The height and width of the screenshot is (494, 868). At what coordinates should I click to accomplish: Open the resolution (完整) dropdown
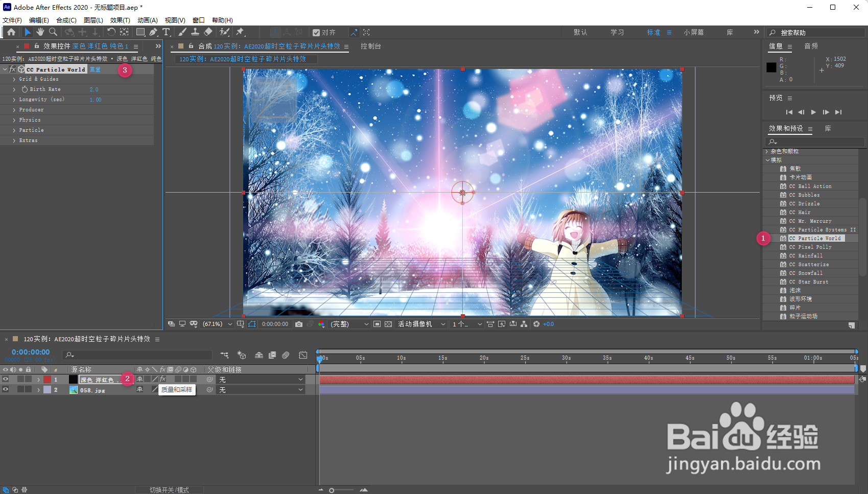(349, 324)
